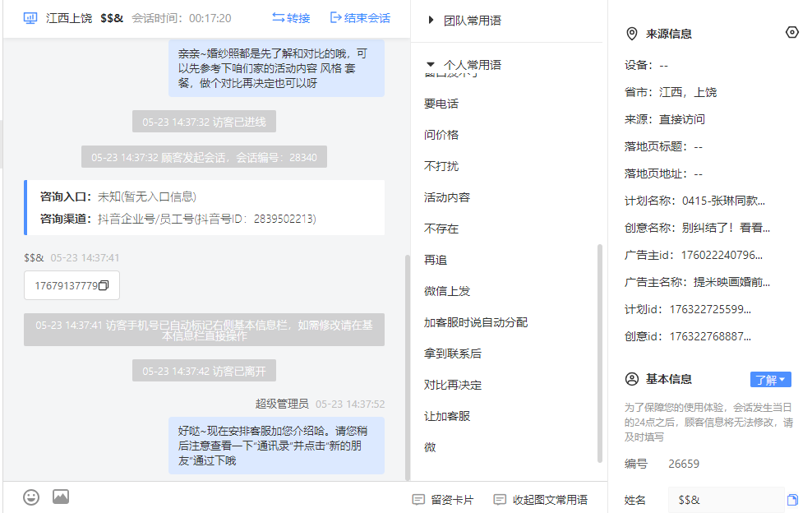Select the 不存在 quick phrase
Screen dimensions: 812x513
coord(441,229)
